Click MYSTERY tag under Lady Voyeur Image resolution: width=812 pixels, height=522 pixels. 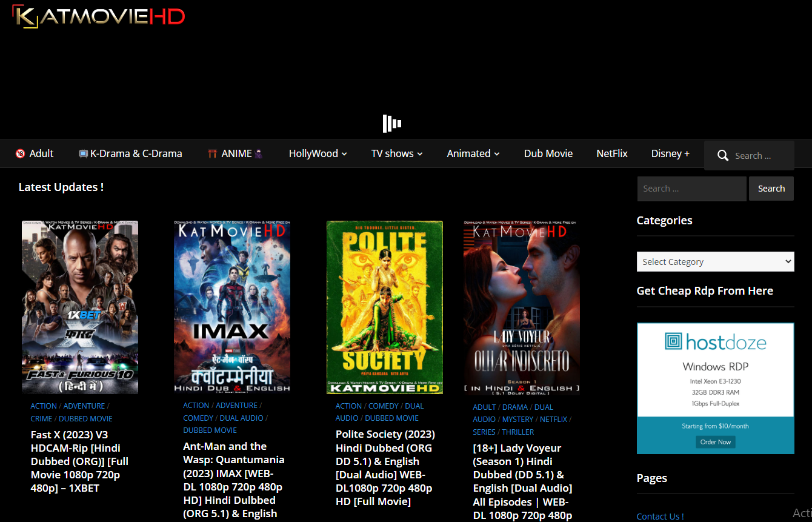(x=517, y=420)
